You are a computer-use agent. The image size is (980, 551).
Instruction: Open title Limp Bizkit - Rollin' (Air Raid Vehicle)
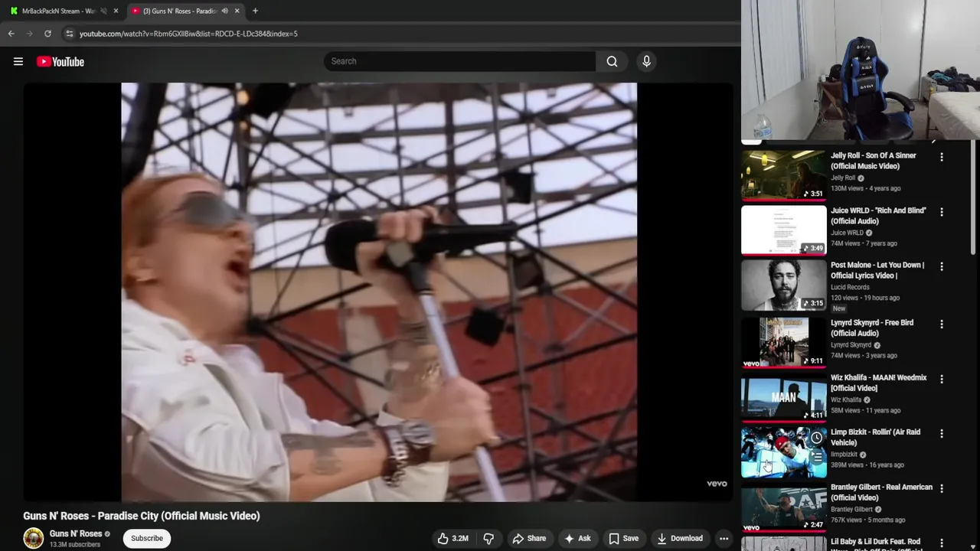pyautogui.click(x=876, y=437)
